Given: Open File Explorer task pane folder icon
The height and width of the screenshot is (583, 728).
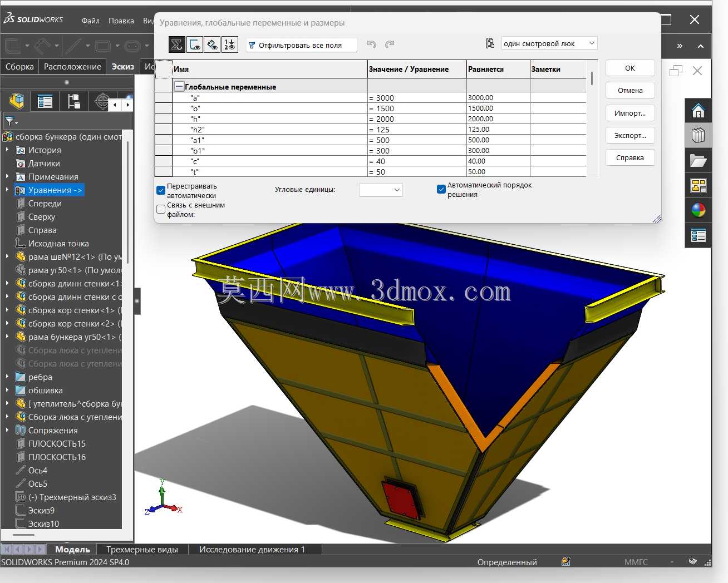Looking at the screenshot, I should (698, 161).
